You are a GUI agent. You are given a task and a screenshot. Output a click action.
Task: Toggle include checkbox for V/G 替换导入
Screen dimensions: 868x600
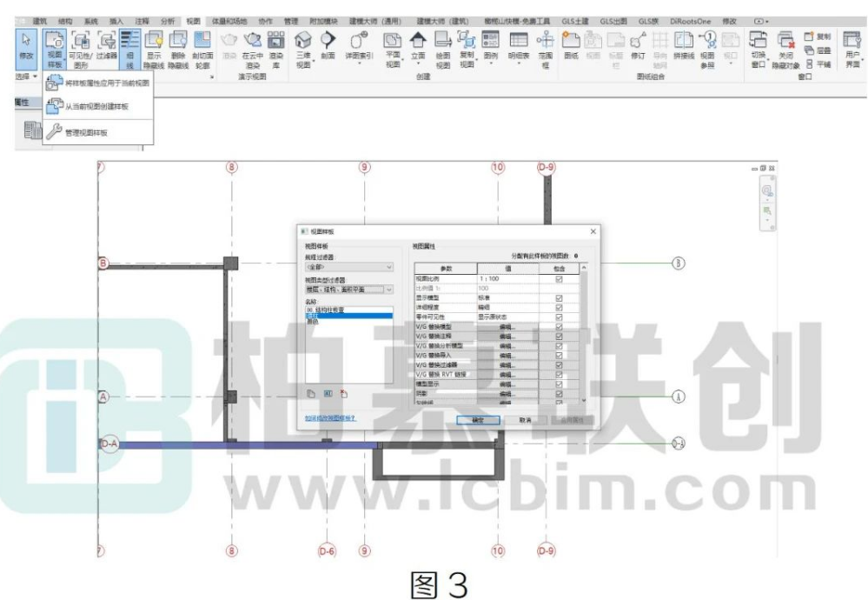point(559,356)
